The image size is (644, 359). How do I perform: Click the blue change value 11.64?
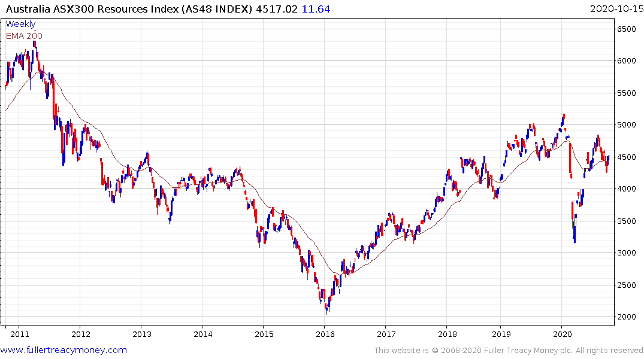316,9
